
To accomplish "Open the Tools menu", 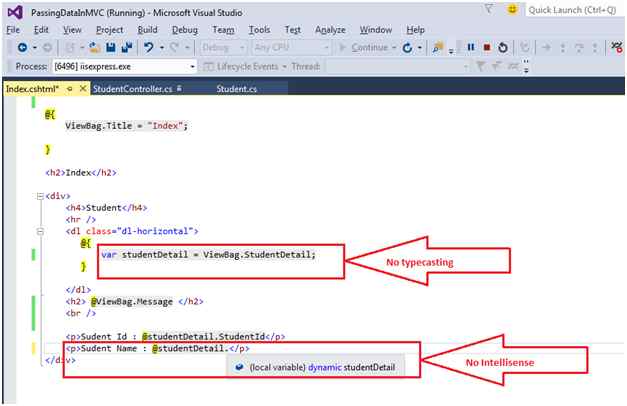I will (260, 30).
